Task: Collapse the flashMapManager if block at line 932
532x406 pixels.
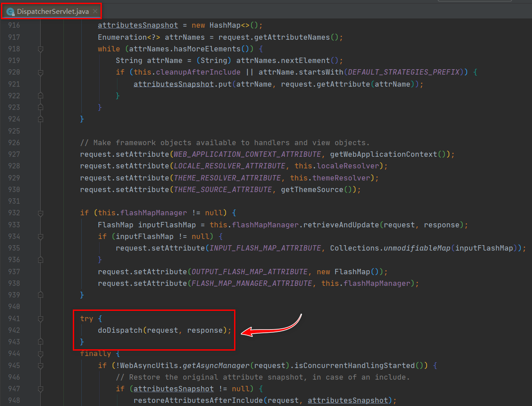Action: (x=40, y=213)
